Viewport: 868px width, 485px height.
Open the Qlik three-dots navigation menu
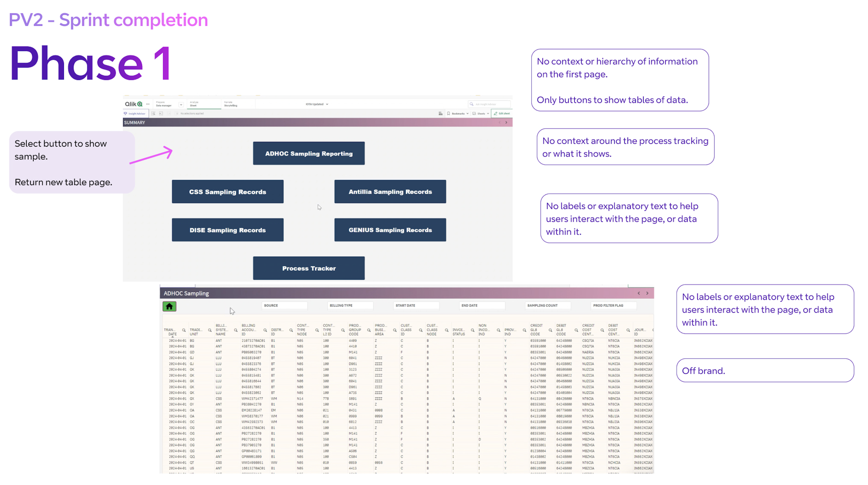[148, 104]
